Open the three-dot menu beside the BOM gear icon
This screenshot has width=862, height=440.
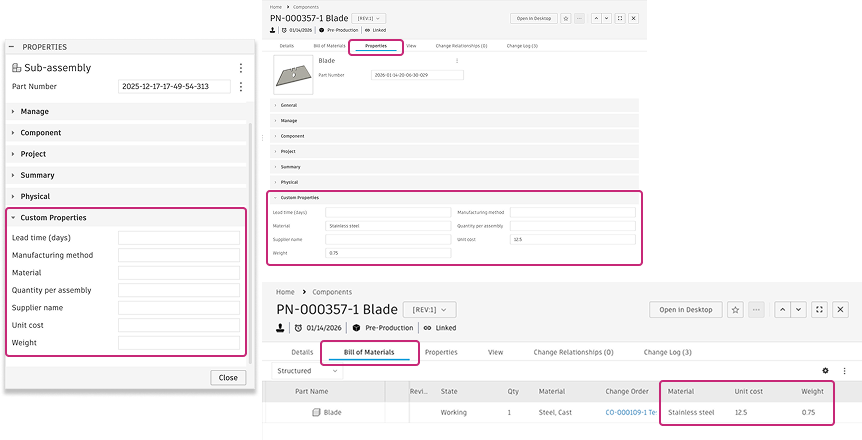pyautogui.click(x=844, y=371)
